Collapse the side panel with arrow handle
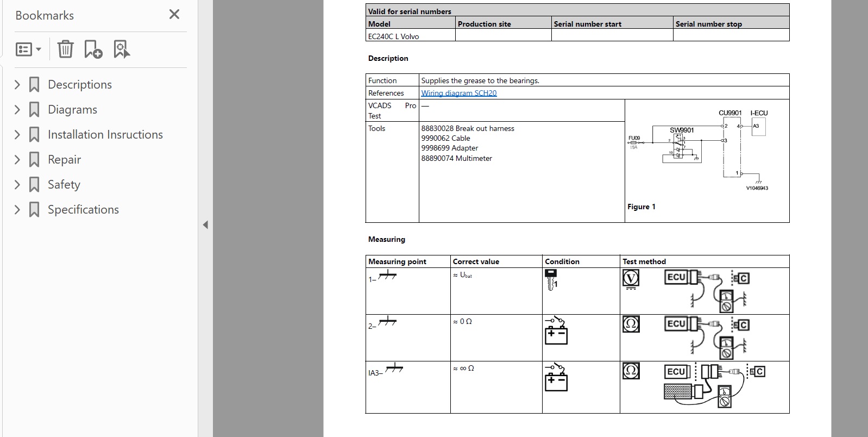868x437 pixels. point(205,224)
